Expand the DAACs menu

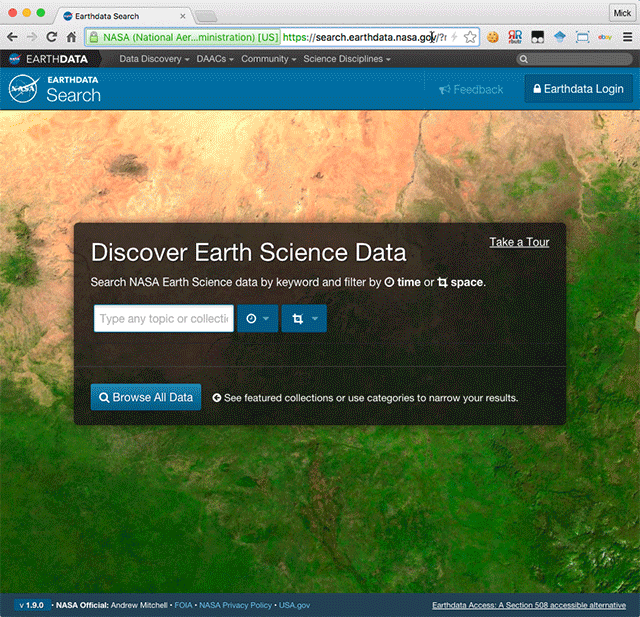215,59
